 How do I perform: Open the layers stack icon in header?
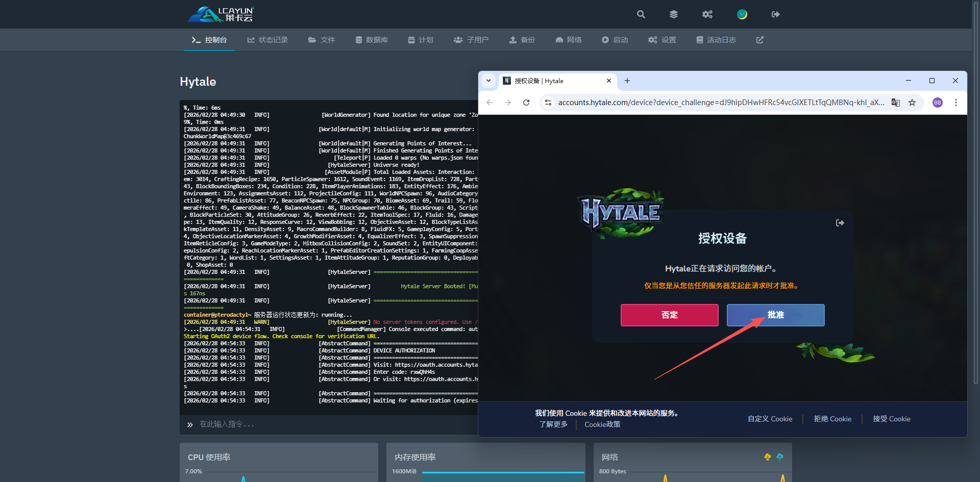click(x=674, y=14)
